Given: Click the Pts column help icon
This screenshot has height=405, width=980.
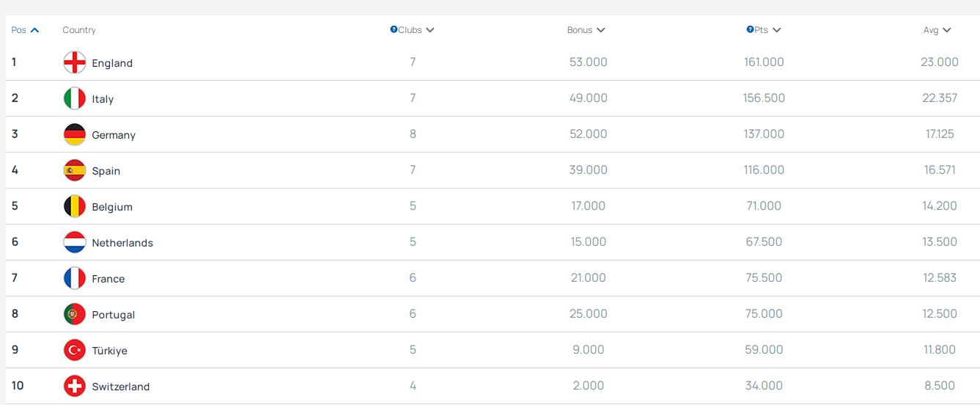Looking at the screenshot, I should (750, 30).
